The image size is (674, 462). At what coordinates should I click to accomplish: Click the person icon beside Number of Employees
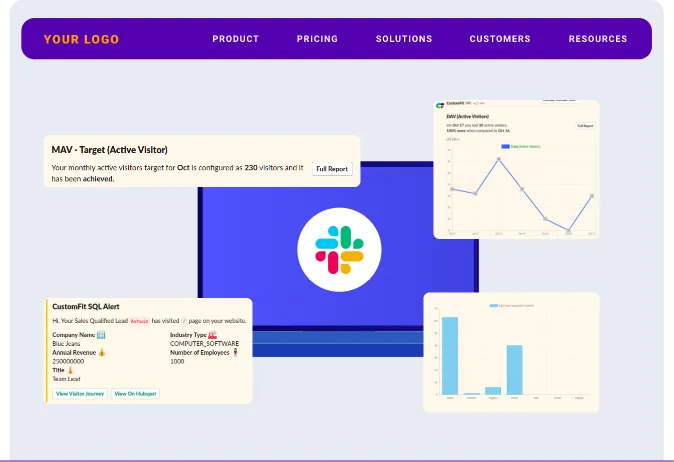point(235,352)
